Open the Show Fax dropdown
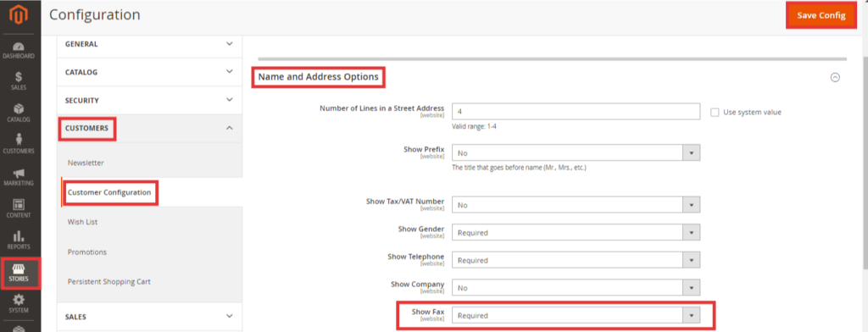Viewport: 868px width, 332px height. 576,315
